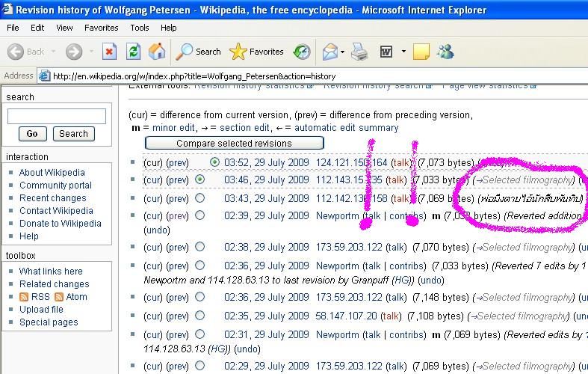Select radio for 02:39 Newportm revision
This screenshot has height=374, width=588.
pos(200,215)
